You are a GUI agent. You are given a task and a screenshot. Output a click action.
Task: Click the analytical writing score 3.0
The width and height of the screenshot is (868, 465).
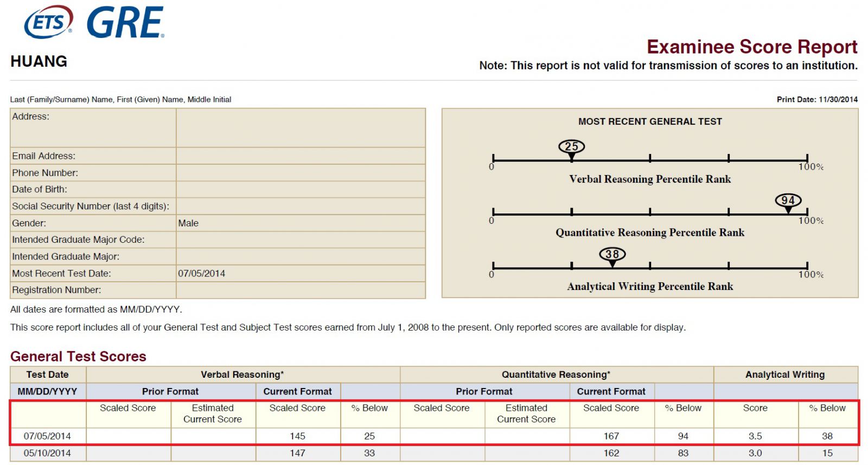tap(755, 453)
